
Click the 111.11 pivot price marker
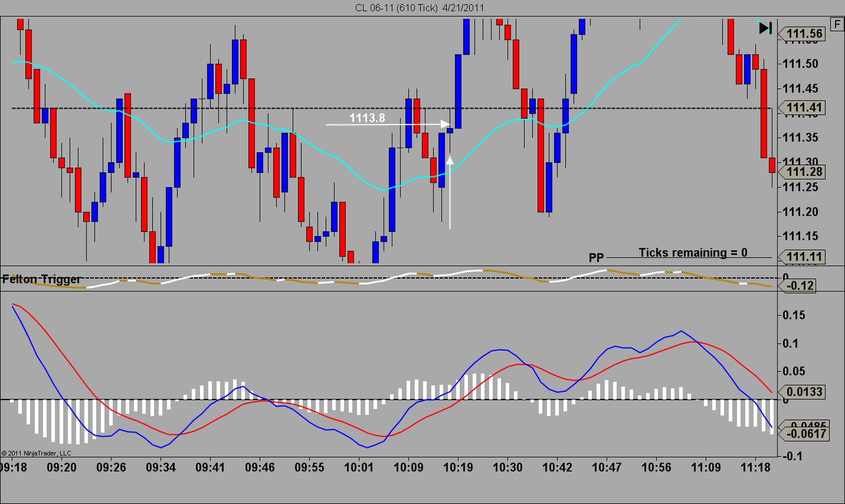(803, 257)
